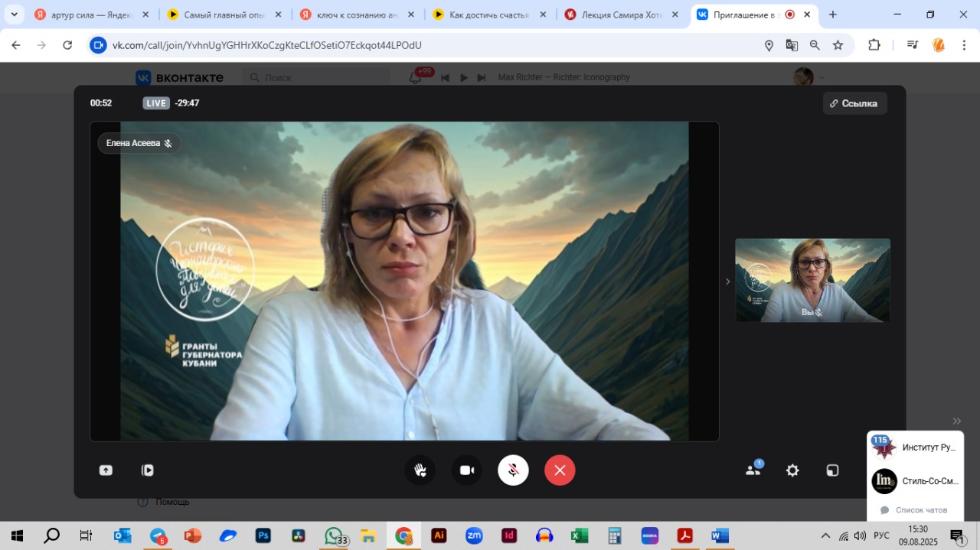Open VK notifications bell icon
The height and width of the screenshot is (550, 980).
click(x=416, y=77)
